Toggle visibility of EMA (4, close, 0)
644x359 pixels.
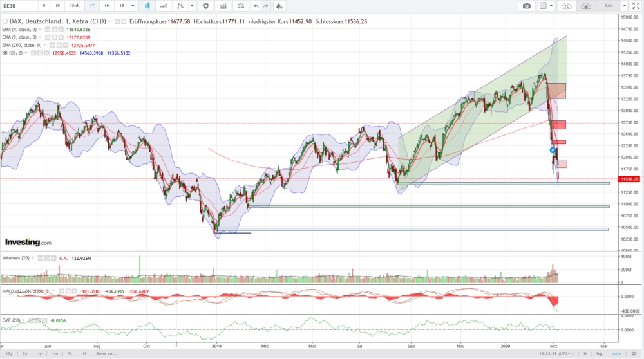point(48,30)
